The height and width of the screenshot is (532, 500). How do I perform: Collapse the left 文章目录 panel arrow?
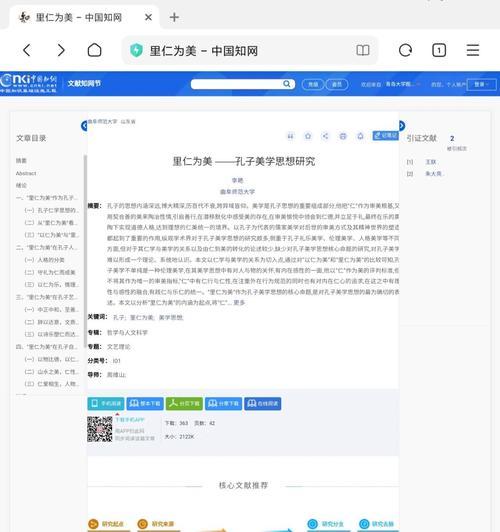click(84, 126)
